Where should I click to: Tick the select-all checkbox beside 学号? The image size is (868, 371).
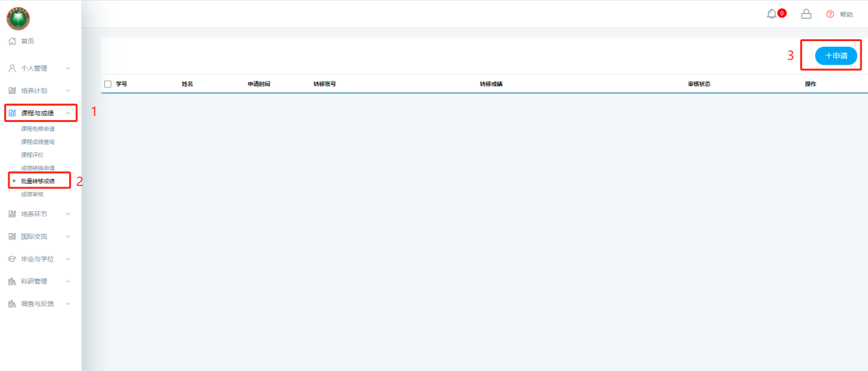click(108, 84)
